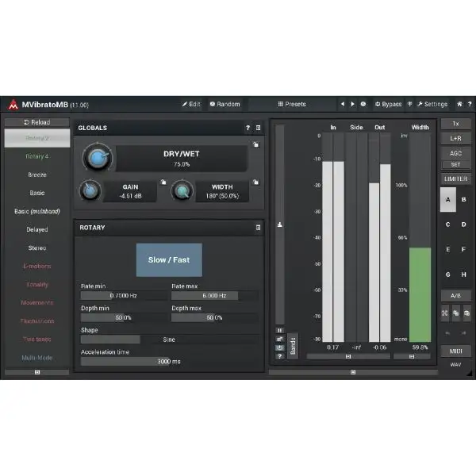Screen dimensions: 476x476
Task: Select the Breeze preset in the list
Action: 37,175
